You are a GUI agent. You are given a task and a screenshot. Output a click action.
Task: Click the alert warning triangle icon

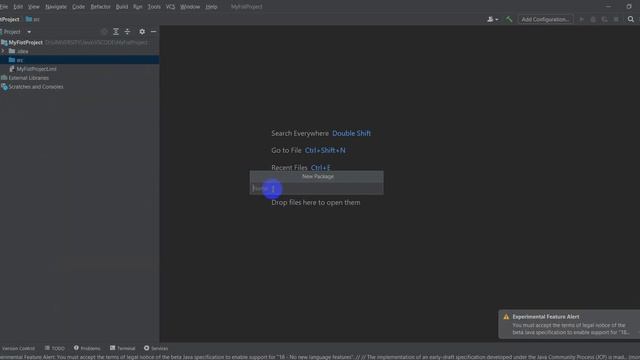tap(506, 317)
